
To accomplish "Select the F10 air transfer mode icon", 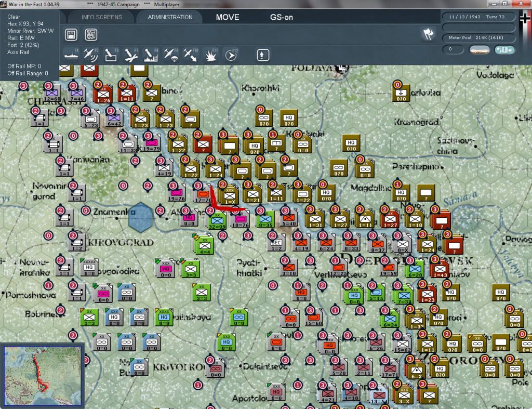I will pos(191,55).
